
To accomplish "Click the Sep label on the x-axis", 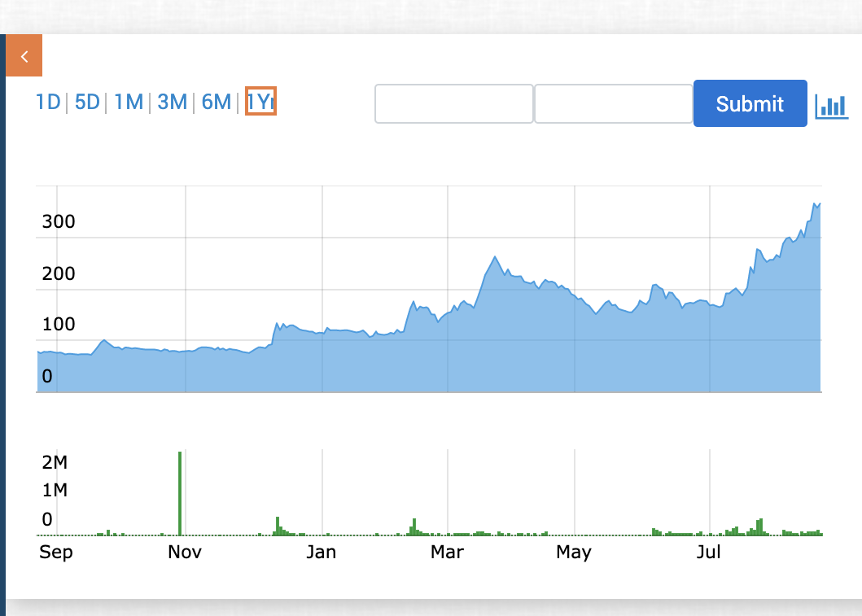I will tap(56, 553).
